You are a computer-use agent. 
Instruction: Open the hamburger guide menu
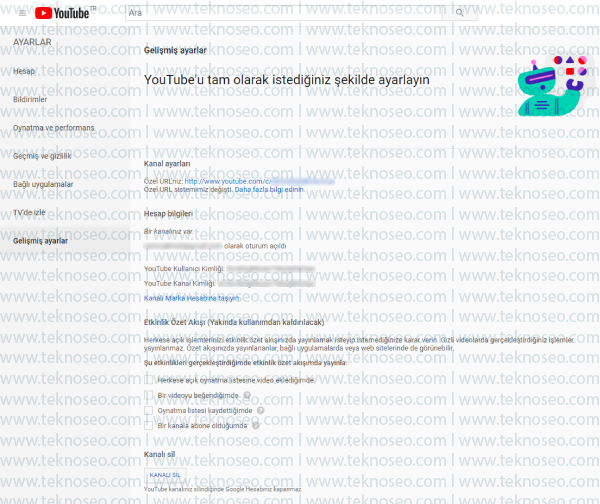pyautogui.click(x=23, y=13)
